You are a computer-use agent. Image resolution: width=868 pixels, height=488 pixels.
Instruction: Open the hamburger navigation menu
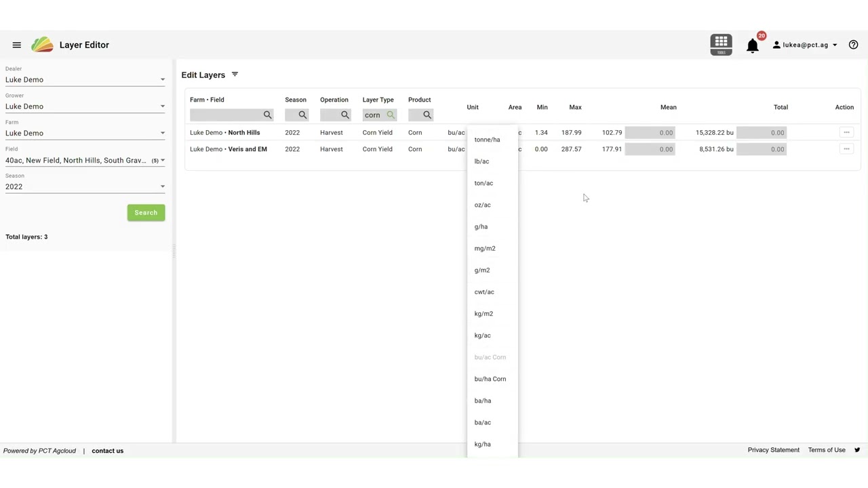pos(17,45)
